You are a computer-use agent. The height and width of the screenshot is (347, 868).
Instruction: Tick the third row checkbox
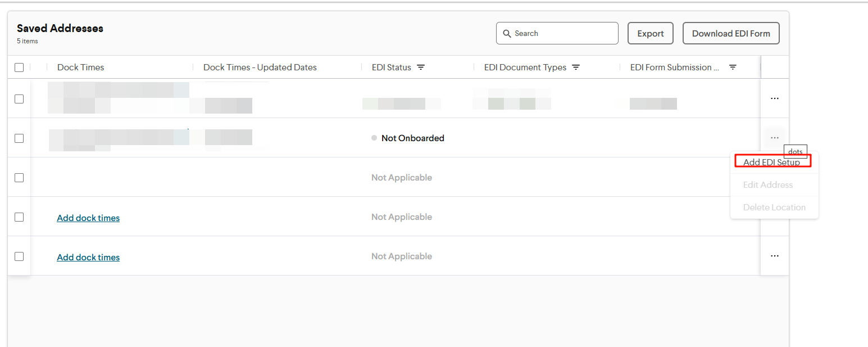pos(19,178)
